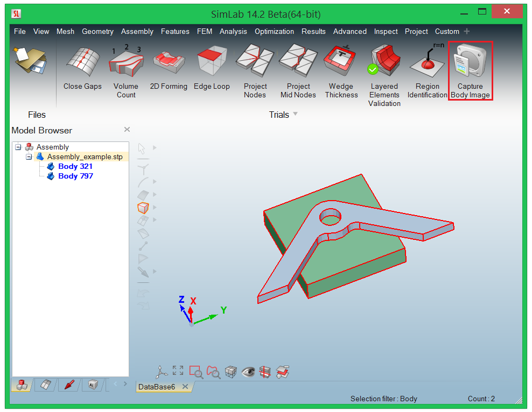Toggle visibility with the eye icon
532x412 pixels.
[248, 372]
